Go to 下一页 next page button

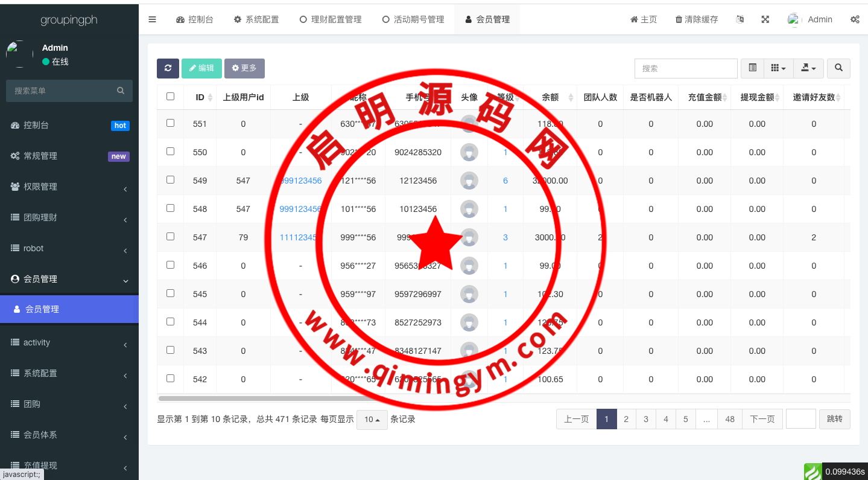click(762, 419)
